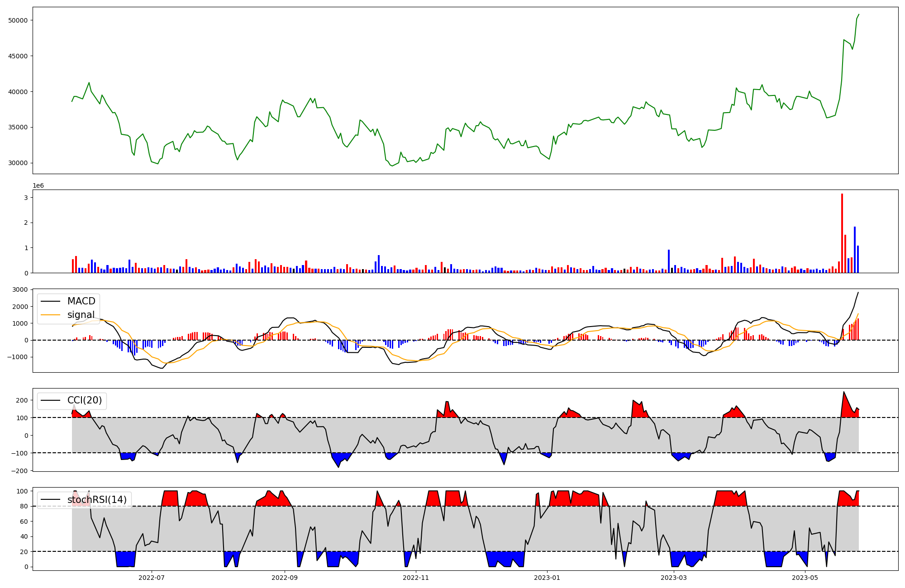The width and height of the screenshot is (905, 588).
Task: Click the final peak of green price line
Action: [x=859, y=14]
